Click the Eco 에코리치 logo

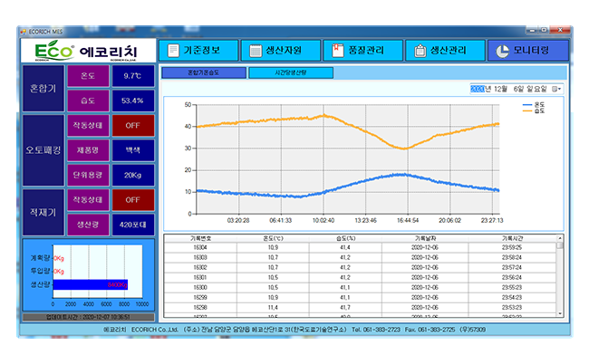point(86,51)
